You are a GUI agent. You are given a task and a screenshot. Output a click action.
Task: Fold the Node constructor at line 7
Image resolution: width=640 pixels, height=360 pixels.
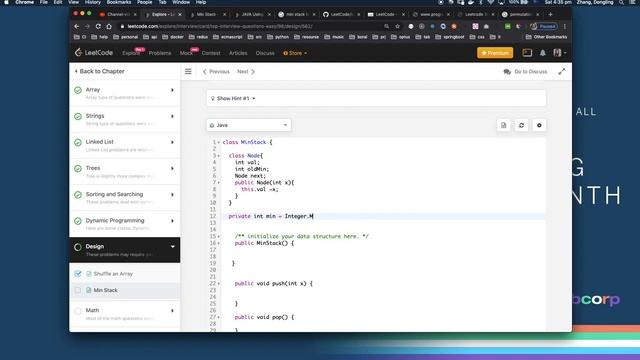coord(218,183)
